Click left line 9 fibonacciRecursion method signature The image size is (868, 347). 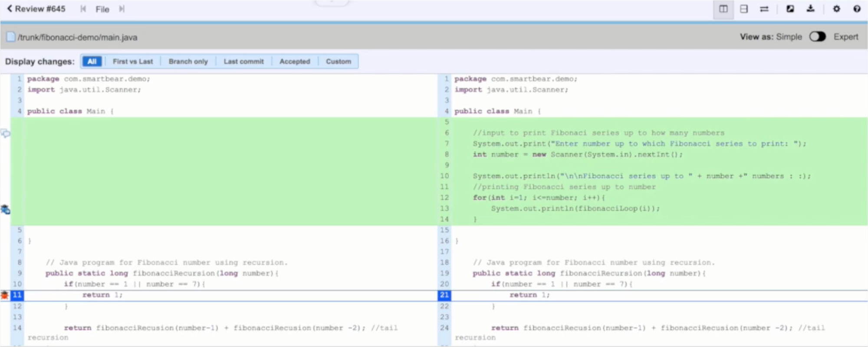(x=162, y=273)
